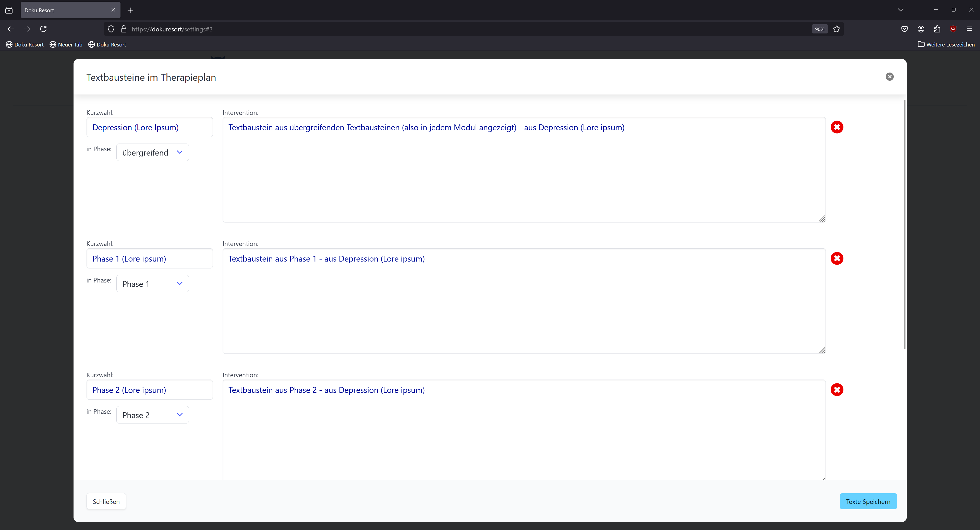980x530 pixels.
Task: Click the Phase 1 (Lore ipsum) Kurzwahl field
Action: [x=149, y=258]
